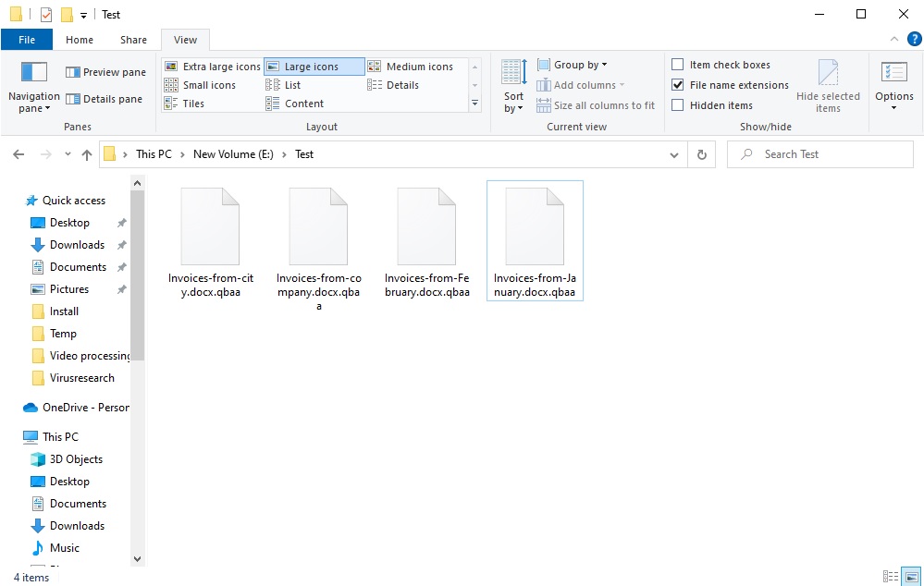Viewport: 924px width, 586px height.
Task: Enable Item check boxes
Action: click(678, 65)
